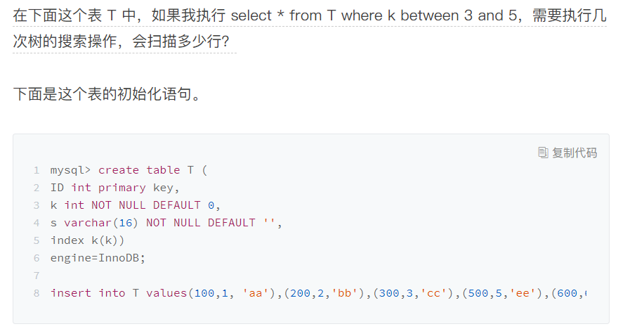This screenshot has height=336, width=644.
Task: Click line number 1 in code block
Action: click(37, 170)
